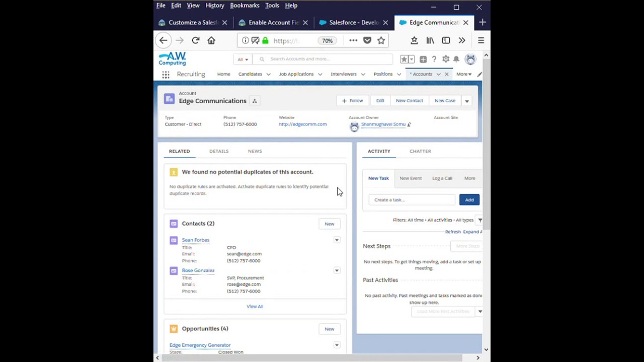Click the Edit account button
The image size is (644, 362).
380,101
